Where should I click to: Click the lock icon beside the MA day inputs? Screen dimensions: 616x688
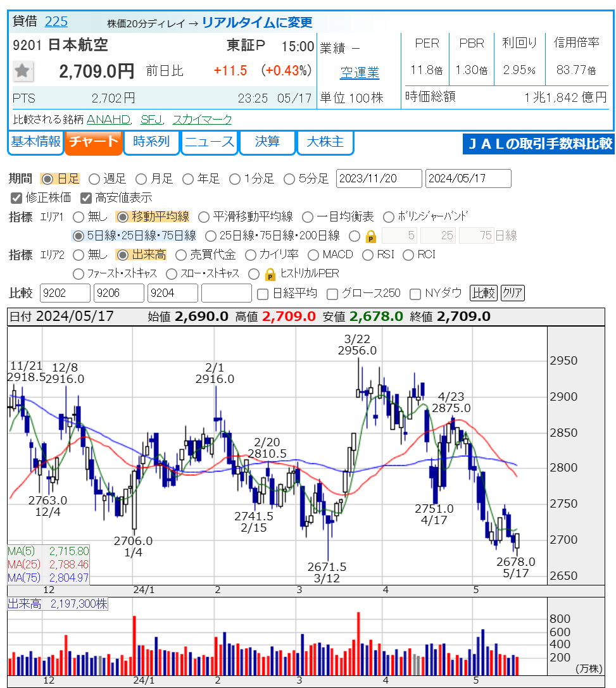[371, 236]
